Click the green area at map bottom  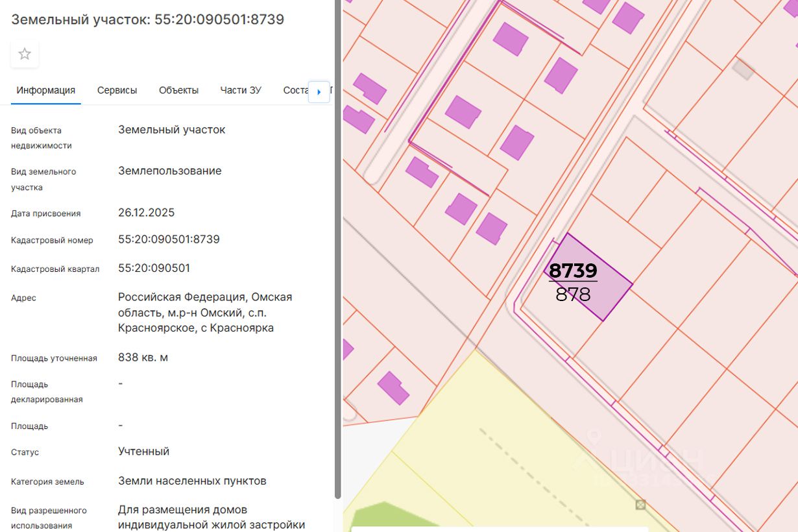[396, 516]
